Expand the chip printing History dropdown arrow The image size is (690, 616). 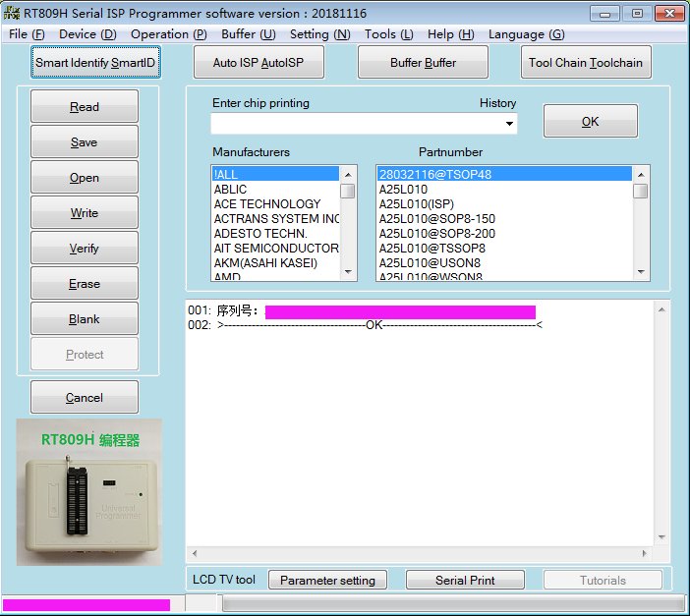pyautogui.click(x=509, y=124)
